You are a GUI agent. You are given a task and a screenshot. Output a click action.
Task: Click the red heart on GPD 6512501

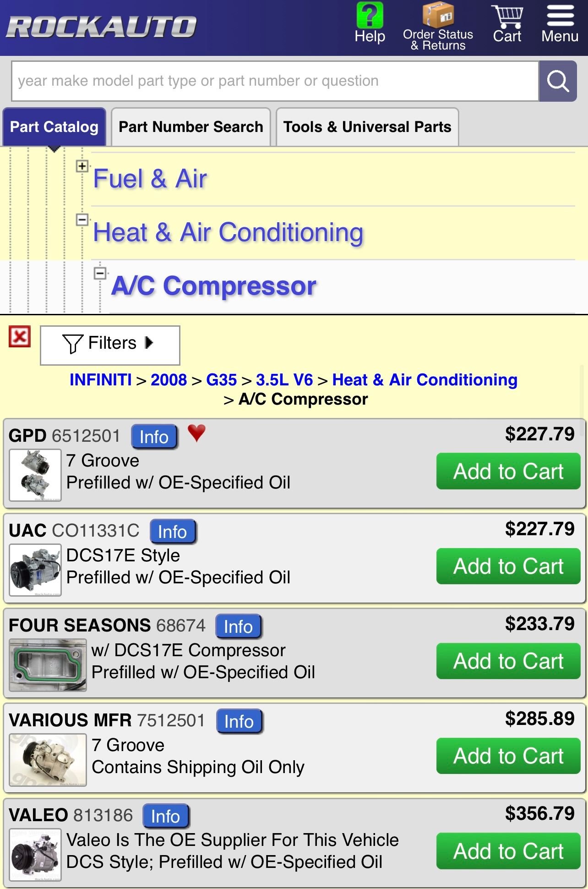pyautogui.click(x=196, y=433)
